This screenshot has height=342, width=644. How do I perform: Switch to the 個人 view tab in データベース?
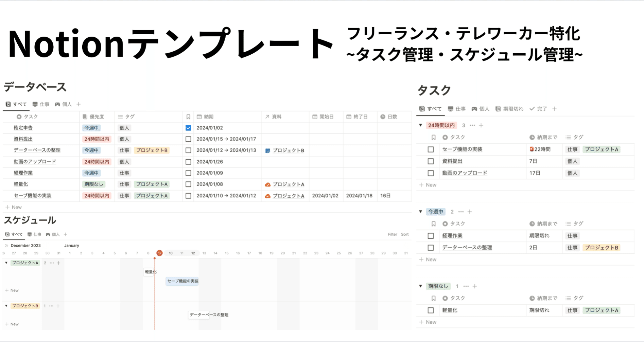(x=67, y=104)
